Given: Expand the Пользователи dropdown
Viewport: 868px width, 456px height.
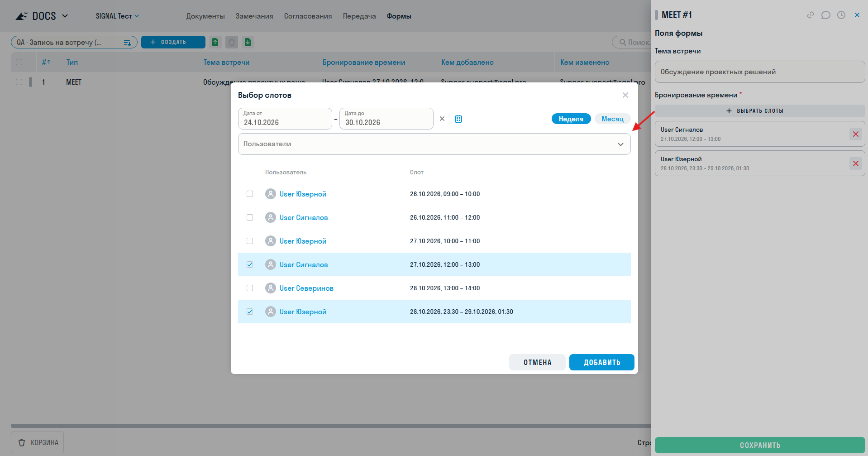Looking at the screenshot, I should (434, 144).
